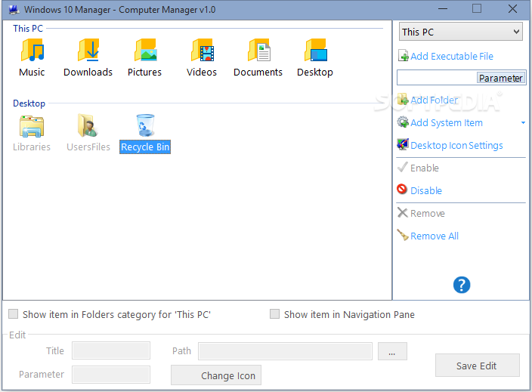
Task: Close the Computer Manager window
Action: coord(512,9)
